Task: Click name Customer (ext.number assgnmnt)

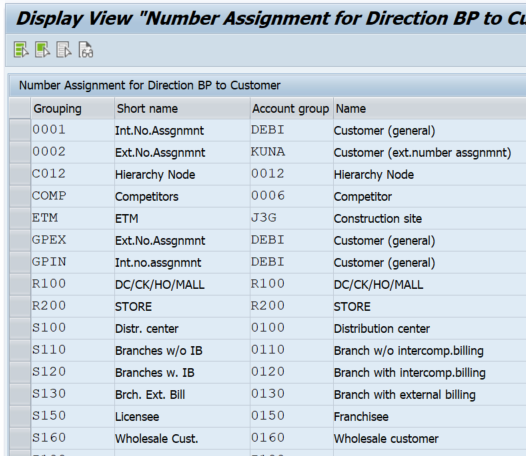Action: tap(430, 152)
